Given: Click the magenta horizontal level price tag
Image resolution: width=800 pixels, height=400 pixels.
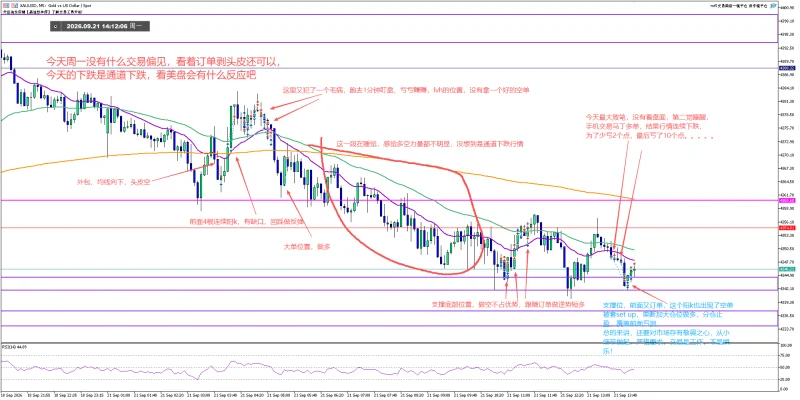Looking at the screenshot, I should pos(786,201).
